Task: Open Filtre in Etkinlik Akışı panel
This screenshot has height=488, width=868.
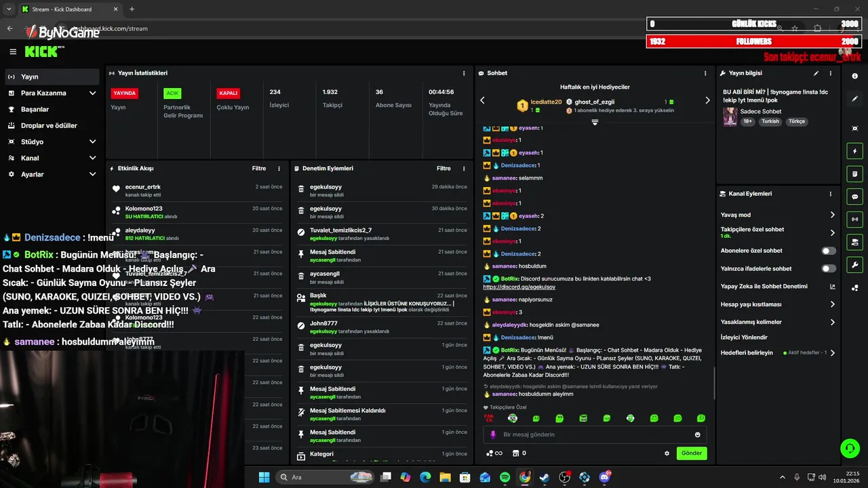Action: pyautogui.click(x=259, y=169)
